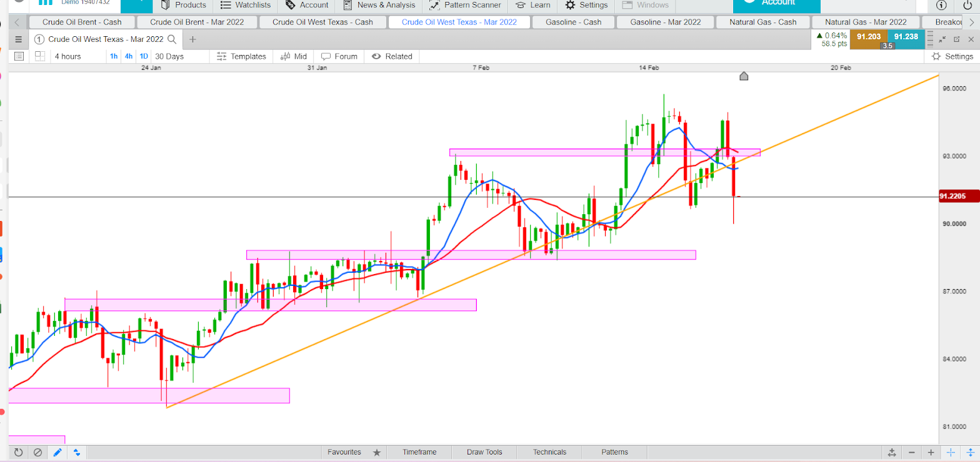
Task: Click the magnifier search icon in chart tab
Action: 171,39
